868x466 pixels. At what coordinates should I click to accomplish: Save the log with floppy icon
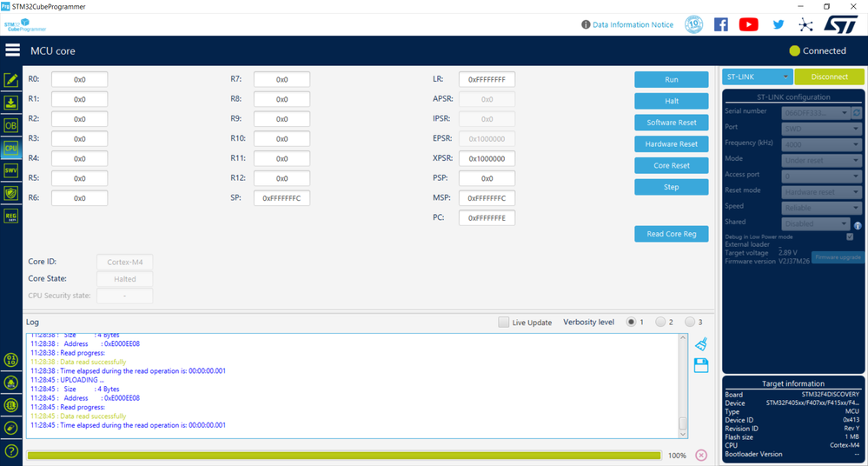coord(701,366)
